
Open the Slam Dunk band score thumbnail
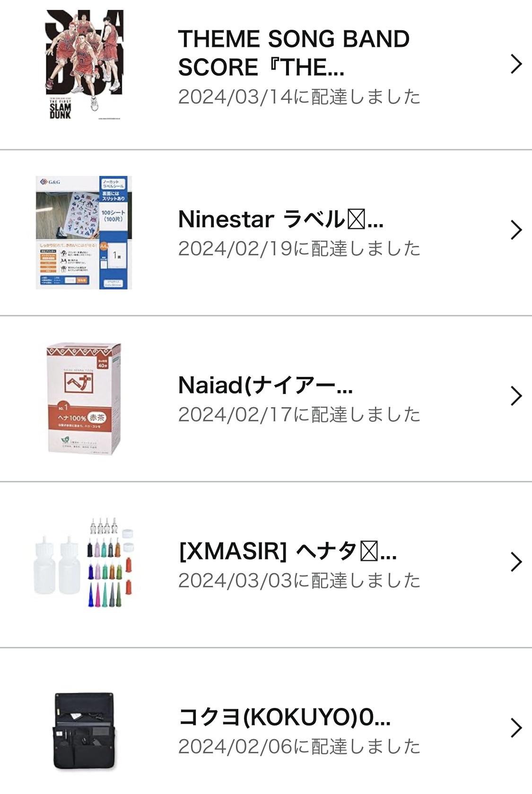[84, 65]
